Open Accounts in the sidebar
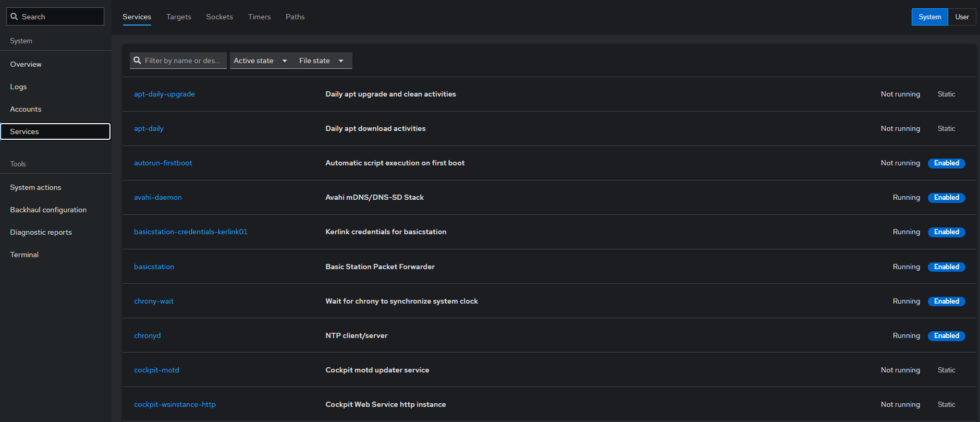Screen dimensions: 980x422 (56, 109)
